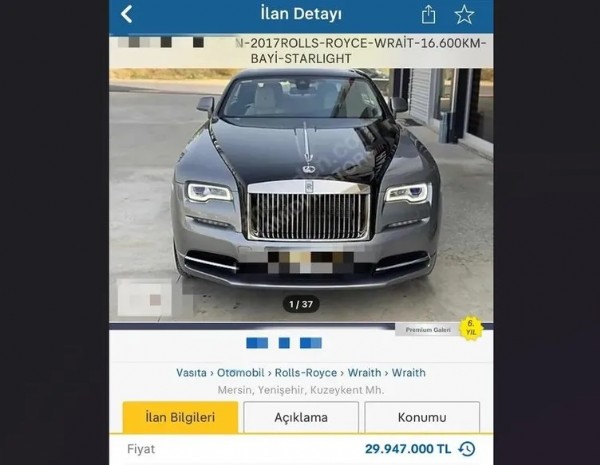600x465 pixels.
Task: Favorite the listing with the star icon
Action: [464, 15]
